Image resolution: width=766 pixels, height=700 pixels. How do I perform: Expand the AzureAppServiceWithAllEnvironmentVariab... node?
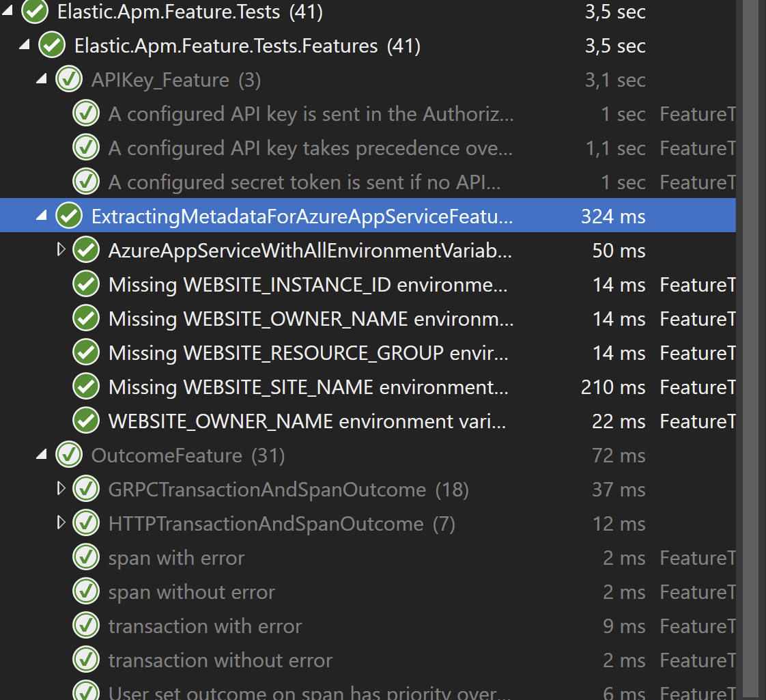(61, 249)
